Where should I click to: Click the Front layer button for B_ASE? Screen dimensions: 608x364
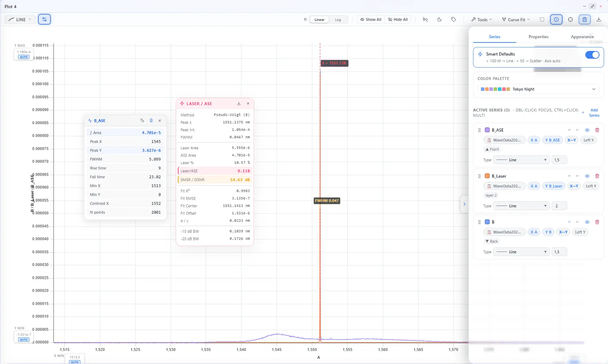pyautogui.click(x=492, y=149)
